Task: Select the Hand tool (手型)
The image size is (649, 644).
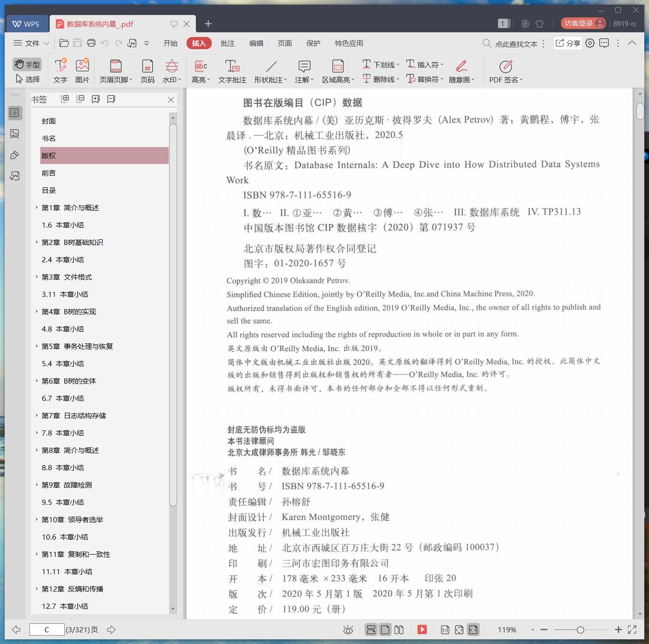Action: tap(27, 64)
